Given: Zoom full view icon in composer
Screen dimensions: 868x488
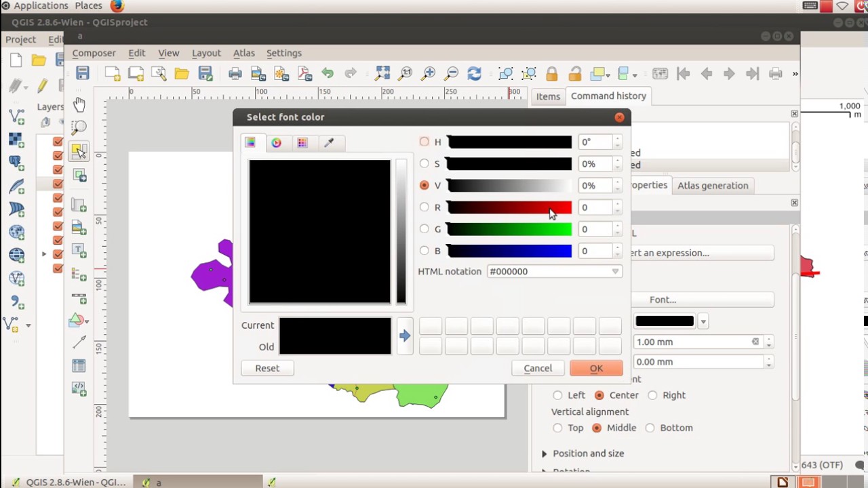Looking at the screenshot, I should 382,73.
